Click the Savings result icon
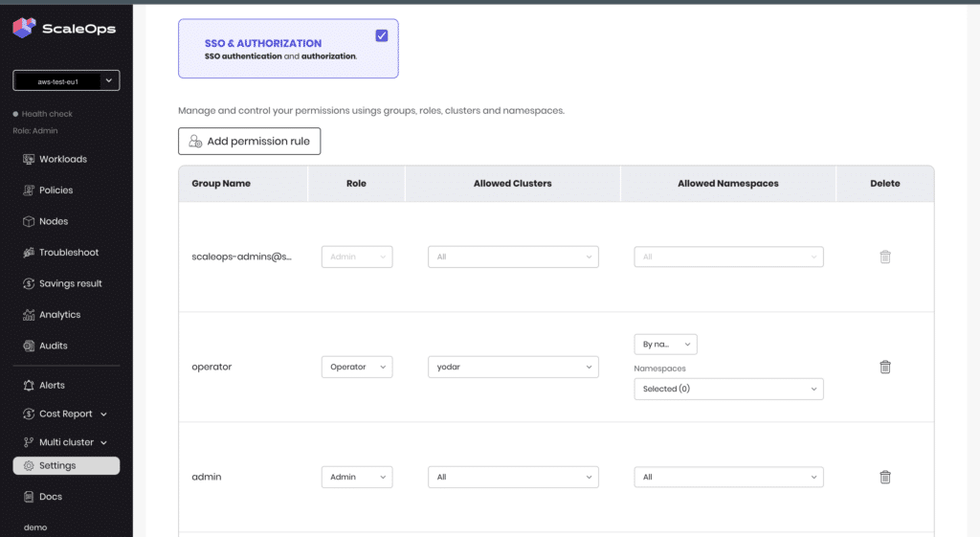980x537 pixels. point(29,283)
